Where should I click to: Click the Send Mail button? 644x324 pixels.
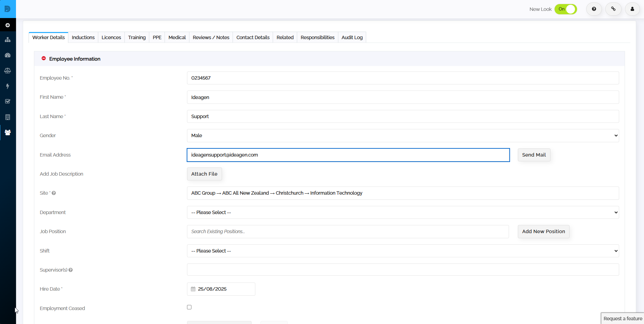pos(534,155)
